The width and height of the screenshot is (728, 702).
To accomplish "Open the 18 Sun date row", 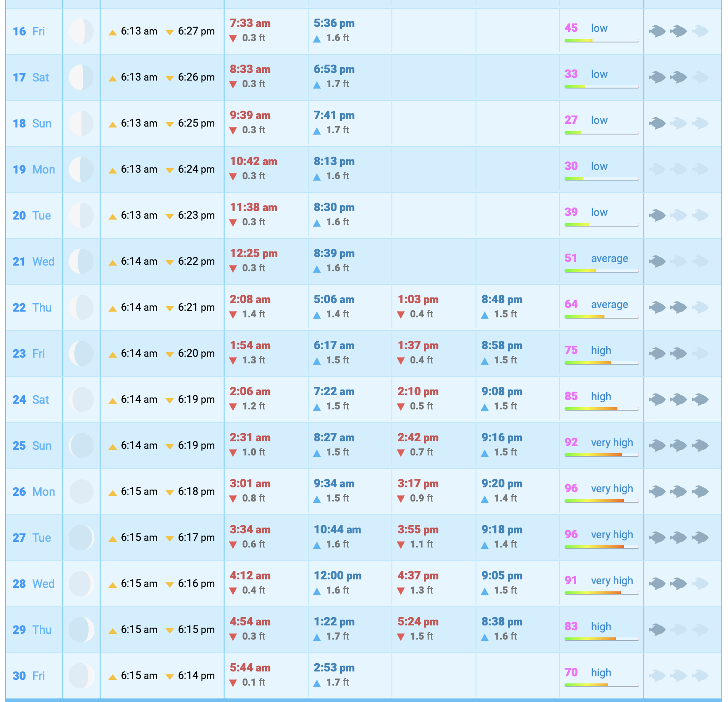I will [x=32, y=123].
